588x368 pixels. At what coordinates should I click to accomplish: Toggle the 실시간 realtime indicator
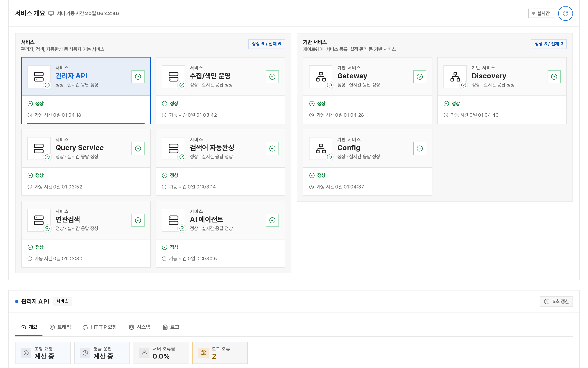(541, 13)
